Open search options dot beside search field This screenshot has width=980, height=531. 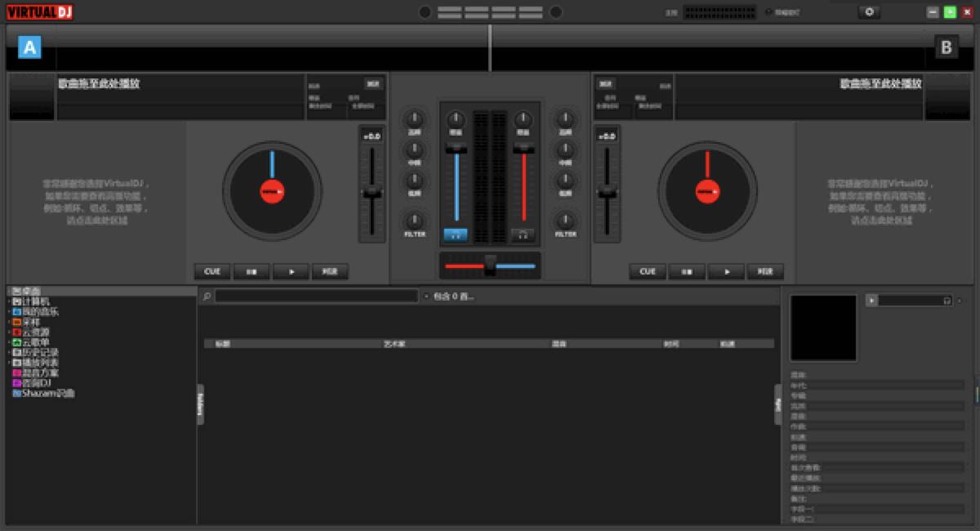(x=426, y=297)
